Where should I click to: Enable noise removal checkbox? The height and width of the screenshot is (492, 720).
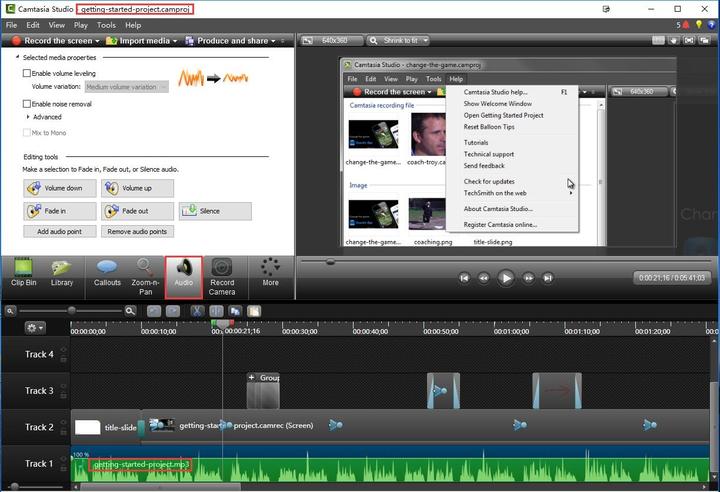click(x=27, y=104)
